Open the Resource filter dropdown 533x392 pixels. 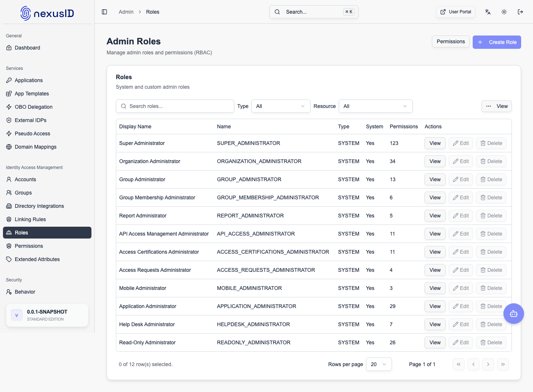click(376, 106)
